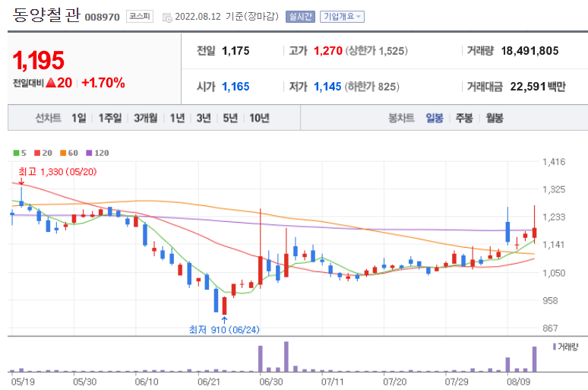Switch to 일봉 daily candle chart
Viewport: 588px width, 390px height.
[x=435, y=119]
